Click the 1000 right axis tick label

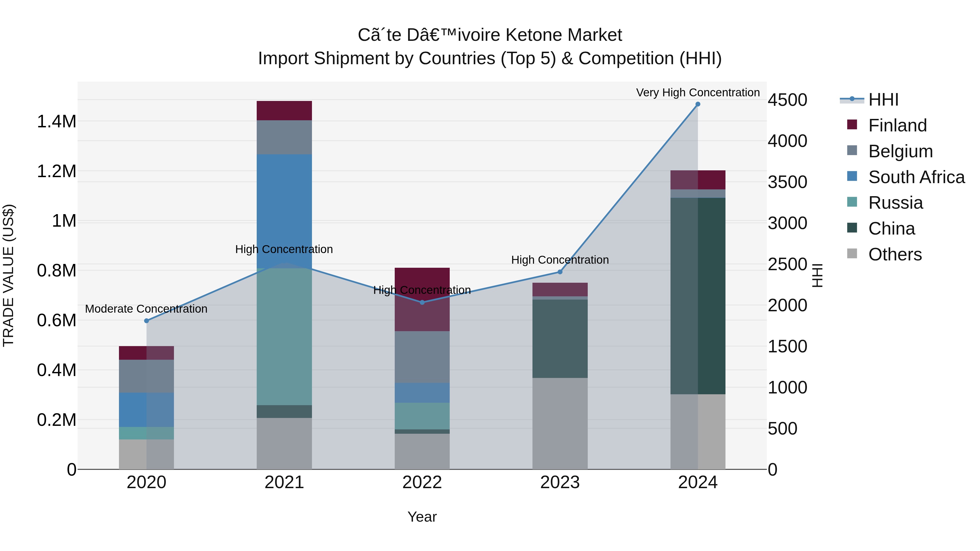point(788,387)
